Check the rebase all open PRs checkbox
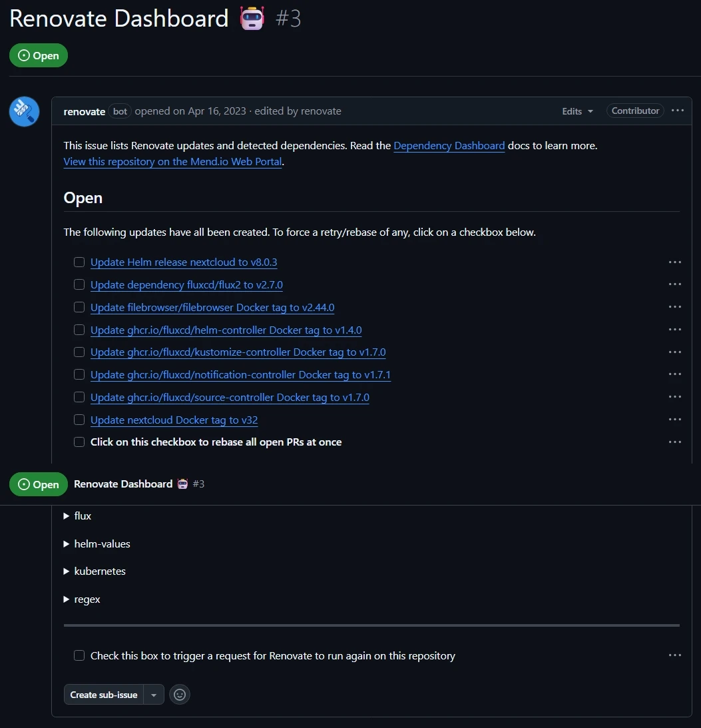The image size is (701, 728). [79, 442]
